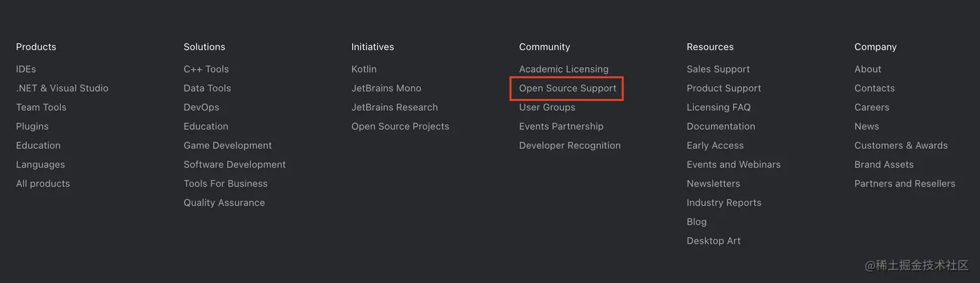Visit Partners and Resellers page
Screen dimensions: 980x283
coord(904,184)
